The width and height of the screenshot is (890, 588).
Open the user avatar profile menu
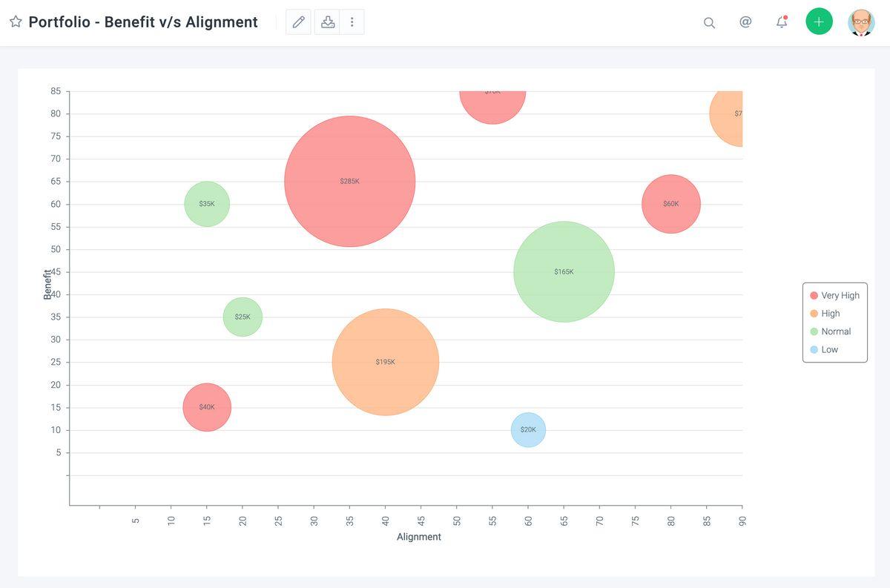(x=861, y=22)
